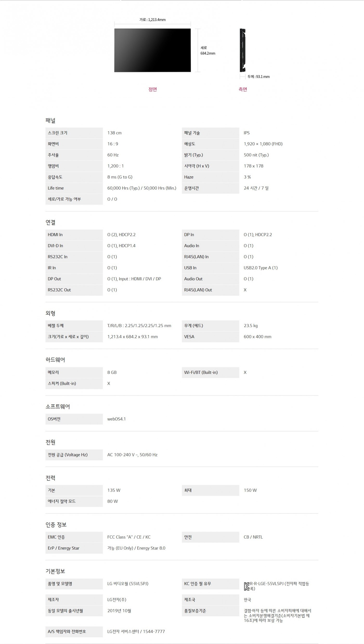The image size is (364, 644).
Task: Click the 외형 section heading
Action: [x=50, y=313]
